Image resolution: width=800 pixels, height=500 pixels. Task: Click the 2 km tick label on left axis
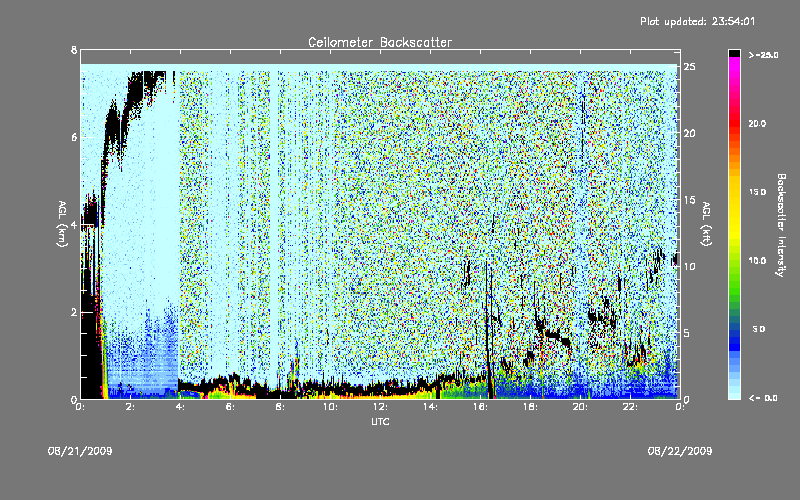[x=74, y=312]
